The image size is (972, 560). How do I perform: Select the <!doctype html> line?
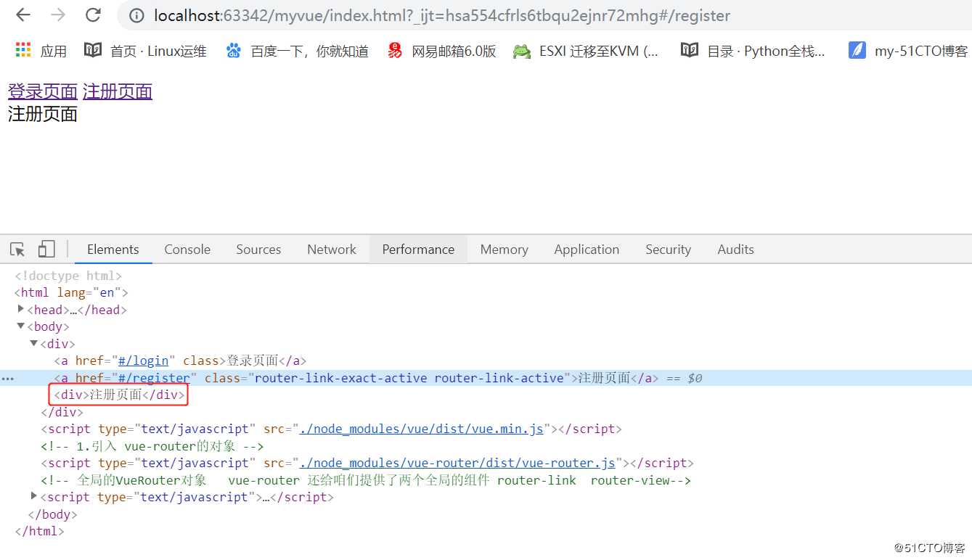[x=68, y=276]
